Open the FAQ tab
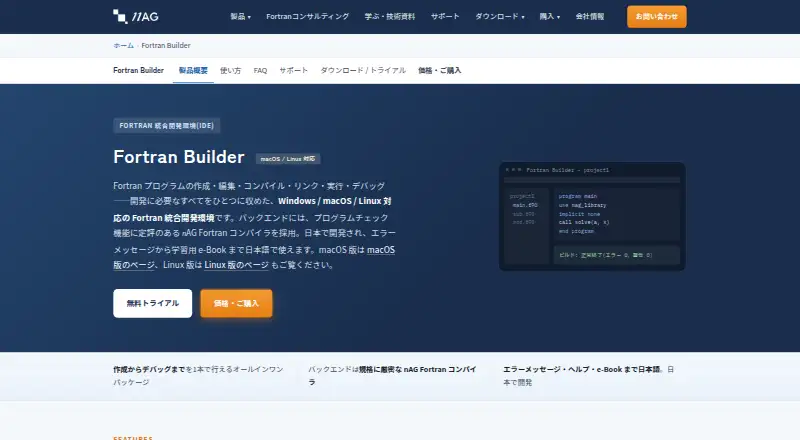This screenshot has width=800, height=440. click(260, 70)
